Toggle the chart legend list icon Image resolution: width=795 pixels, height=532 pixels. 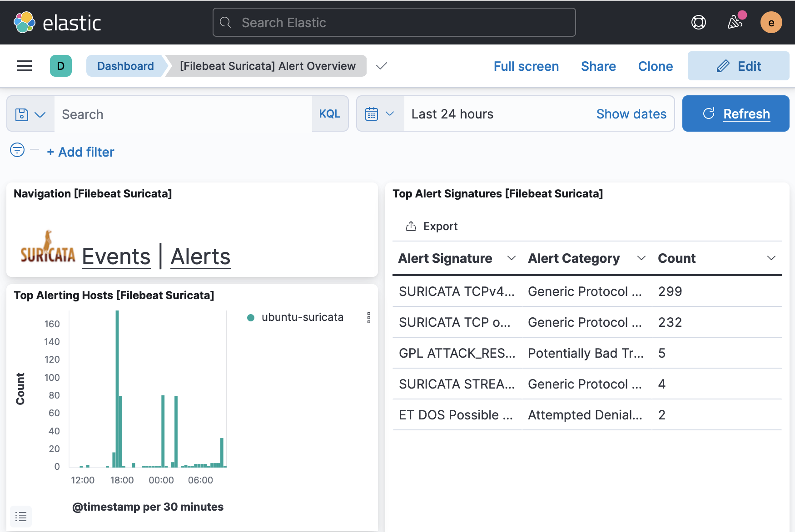coord(21,516)
